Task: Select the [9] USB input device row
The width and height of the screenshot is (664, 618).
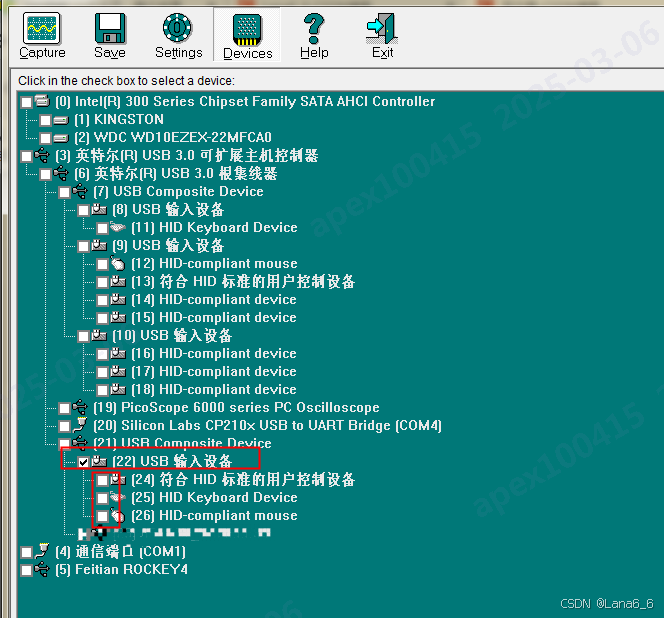Action: pyautogui.click(x=151, y=245)
